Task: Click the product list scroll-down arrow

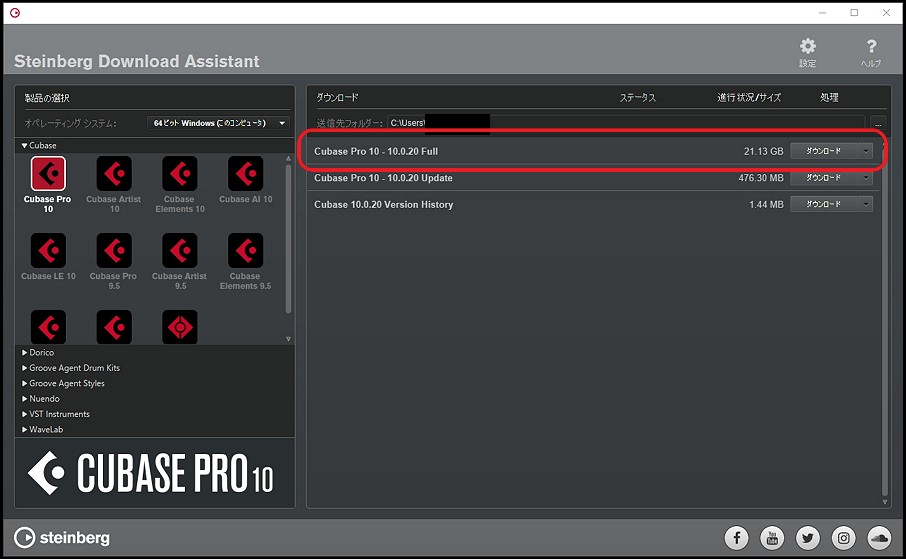Action: pyautogui.click(x=288, y=339)
